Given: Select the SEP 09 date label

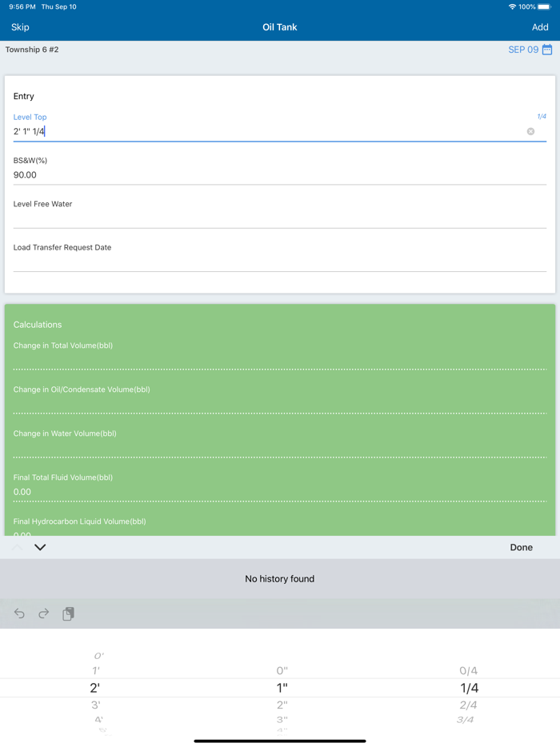Looking at the screenshot, I should pyautogui.click(x=523, y=50).
